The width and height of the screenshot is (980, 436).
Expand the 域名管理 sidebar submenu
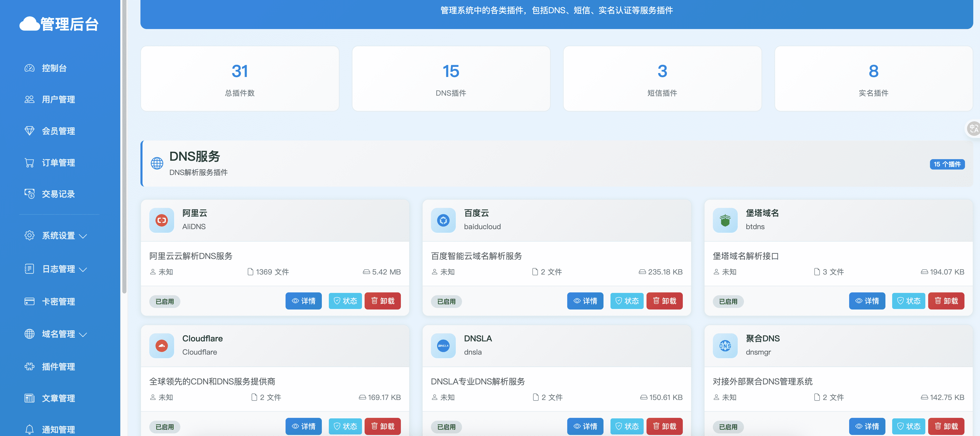pyautogui.click(x=58, y=334)
